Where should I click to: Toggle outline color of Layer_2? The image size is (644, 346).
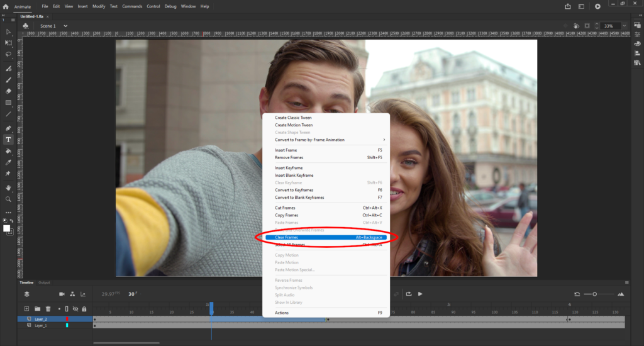coord(67,319)
